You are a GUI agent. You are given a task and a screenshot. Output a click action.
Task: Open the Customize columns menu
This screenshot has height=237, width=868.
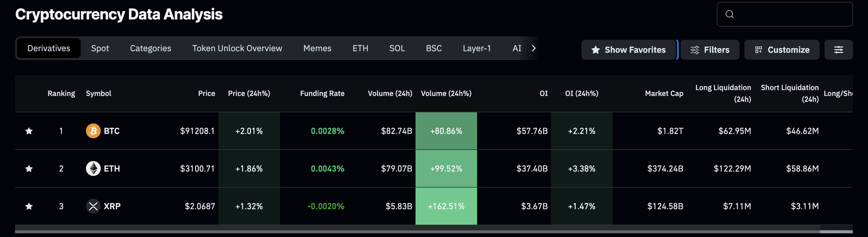click(x=782, y=50)
